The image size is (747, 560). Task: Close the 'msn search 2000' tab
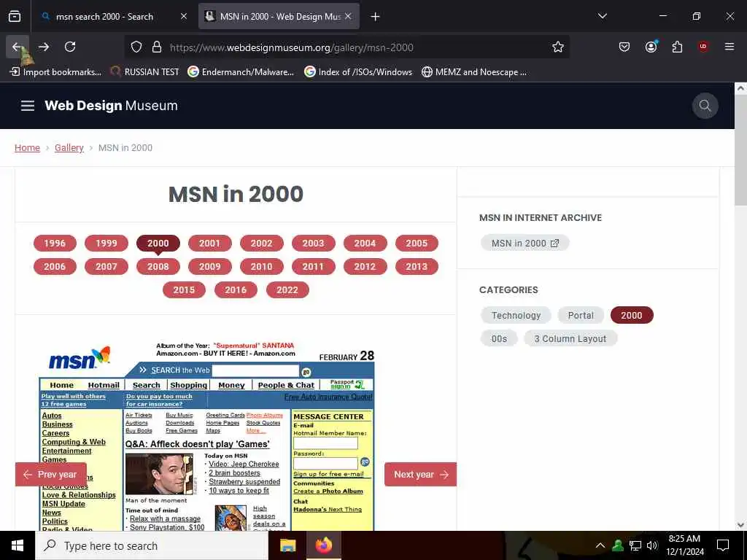click(184, 16)
